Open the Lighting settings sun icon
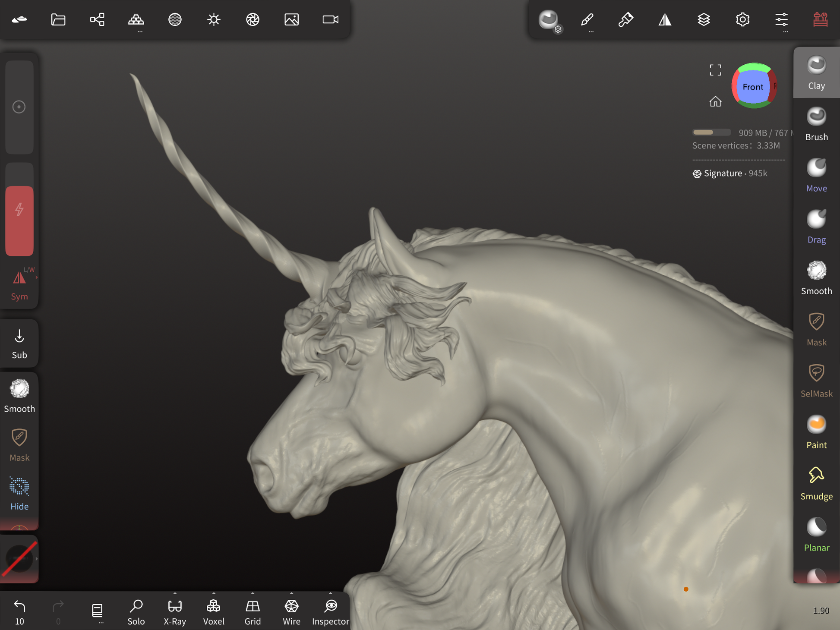Image resolution: width=840 pixels, height=630 pixels. tap(214, 19)
